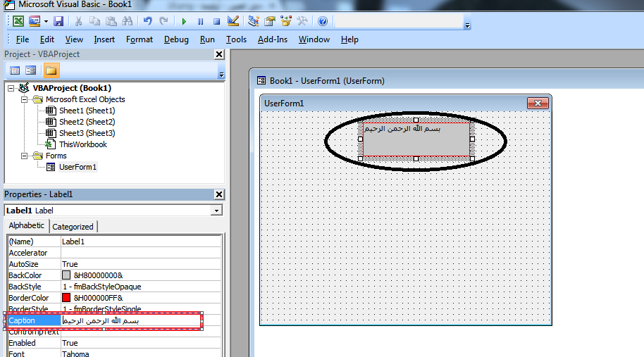Save the workbook with the floppy icon
Viewport: 644px width, 357px height.
tap(58, 21)
